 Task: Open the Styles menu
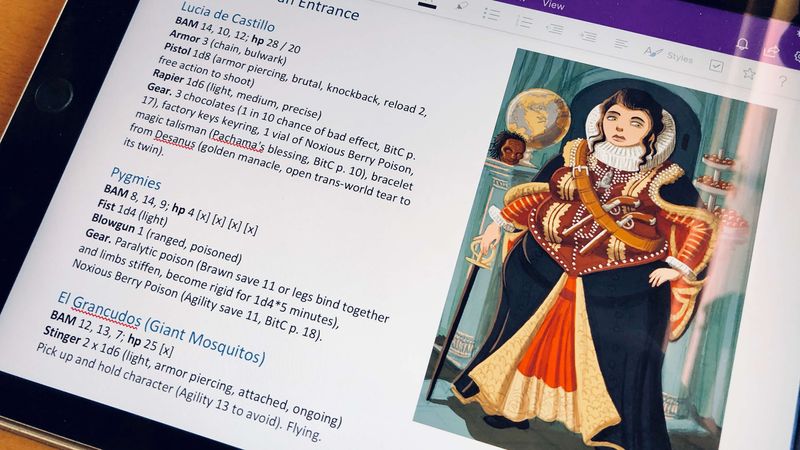[668, 55]
